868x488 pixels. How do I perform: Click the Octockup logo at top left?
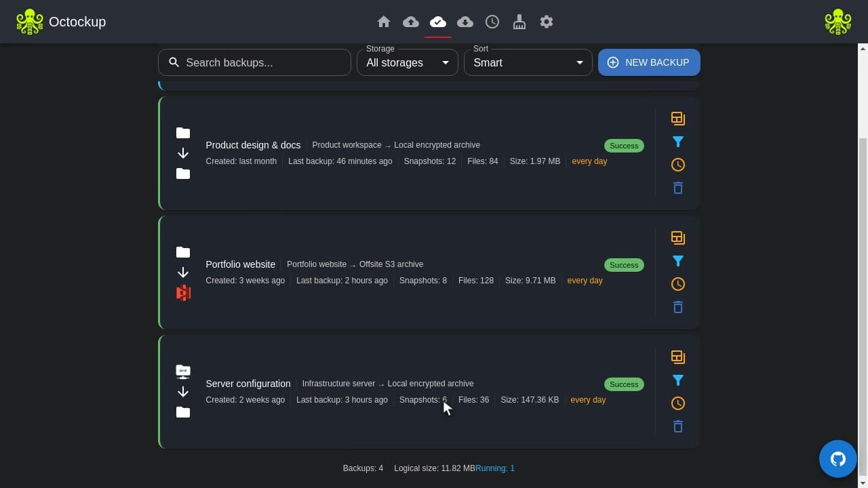[30, 22]
